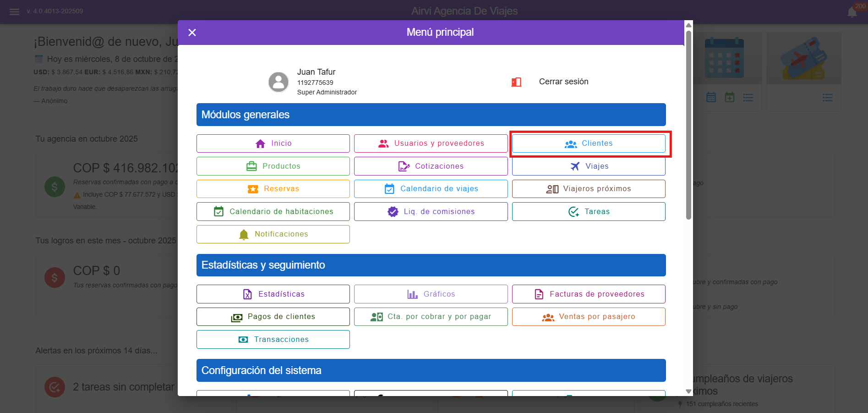This screenshot has width=868, height=413.
Task: Click the scrollbar down arrow
Action: 688,391
